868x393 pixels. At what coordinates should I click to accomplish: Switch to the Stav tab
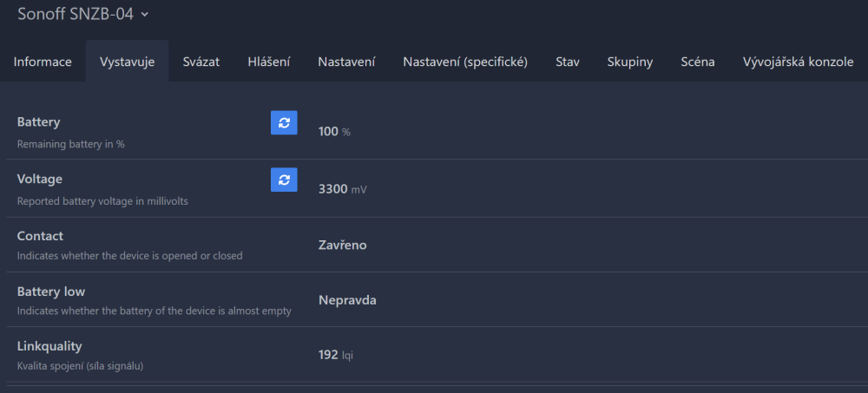point(568,62)
